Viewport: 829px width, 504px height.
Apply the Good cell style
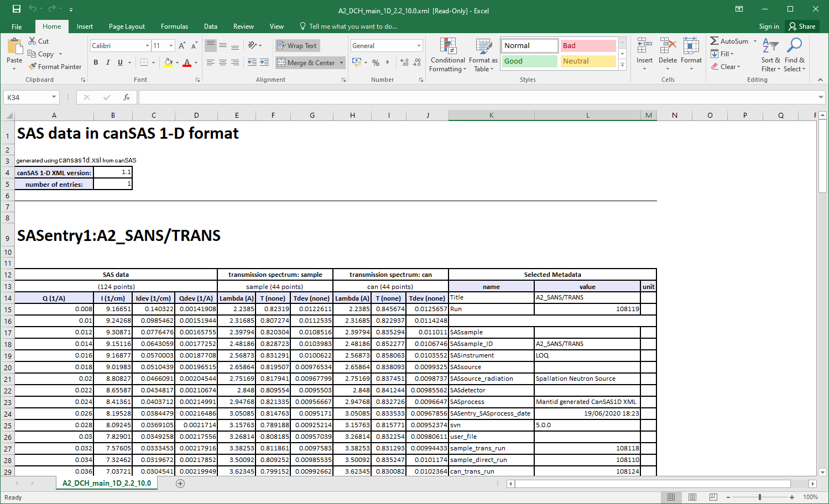[530, 61]
